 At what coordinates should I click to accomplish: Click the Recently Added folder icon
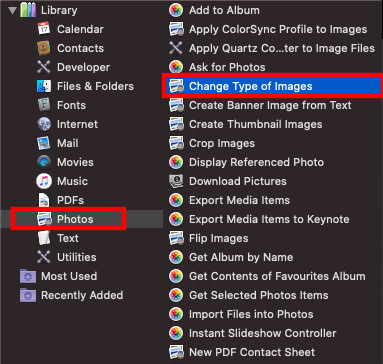click(28, 295)
